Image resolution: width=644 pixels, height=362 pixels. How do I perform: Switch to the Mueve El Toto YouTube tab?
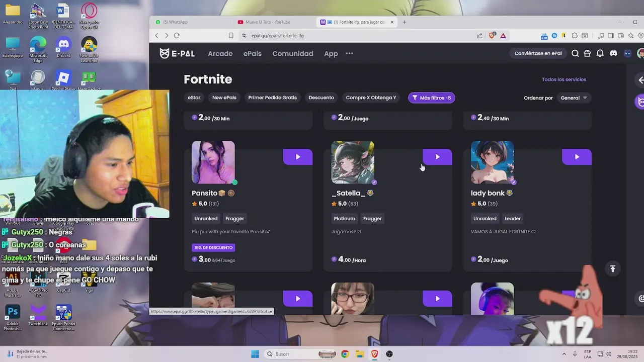[x=273, y=22]
